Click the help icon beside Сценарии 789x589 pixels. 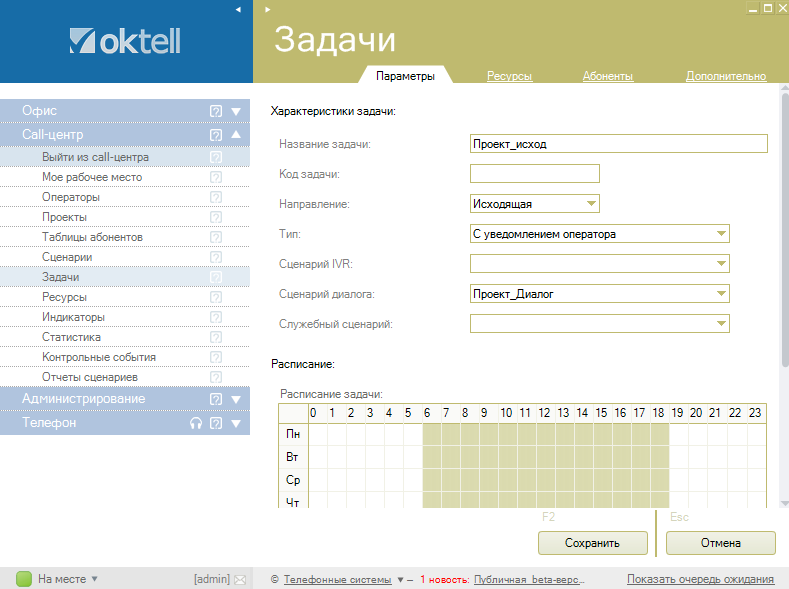point(215,257)
